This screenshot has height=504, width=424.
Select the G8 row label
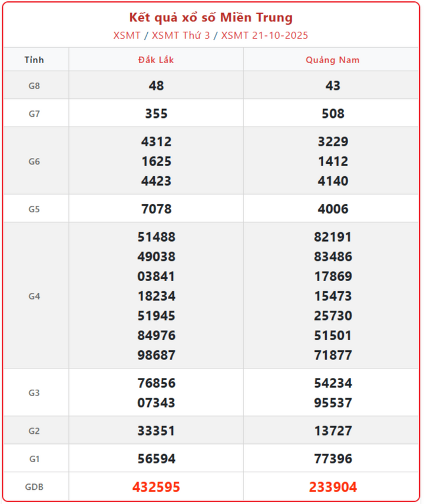[x=34, y=85]
